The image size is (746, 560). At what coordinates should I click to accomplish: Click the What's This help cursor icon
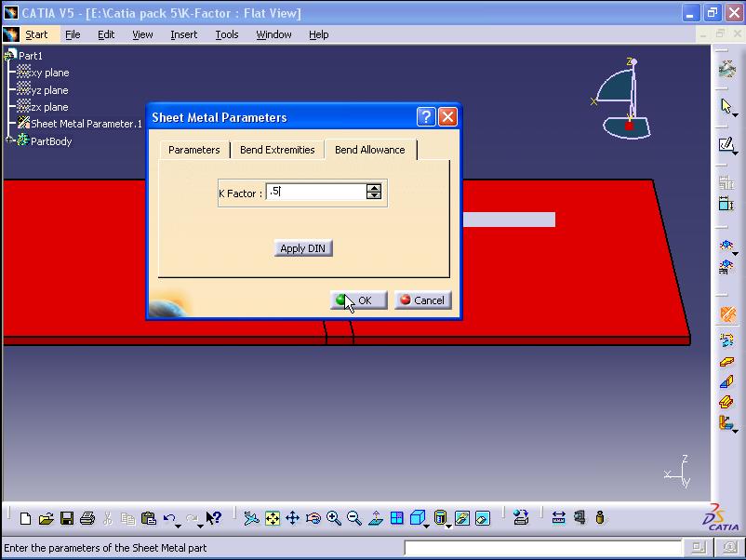[213, 518]
